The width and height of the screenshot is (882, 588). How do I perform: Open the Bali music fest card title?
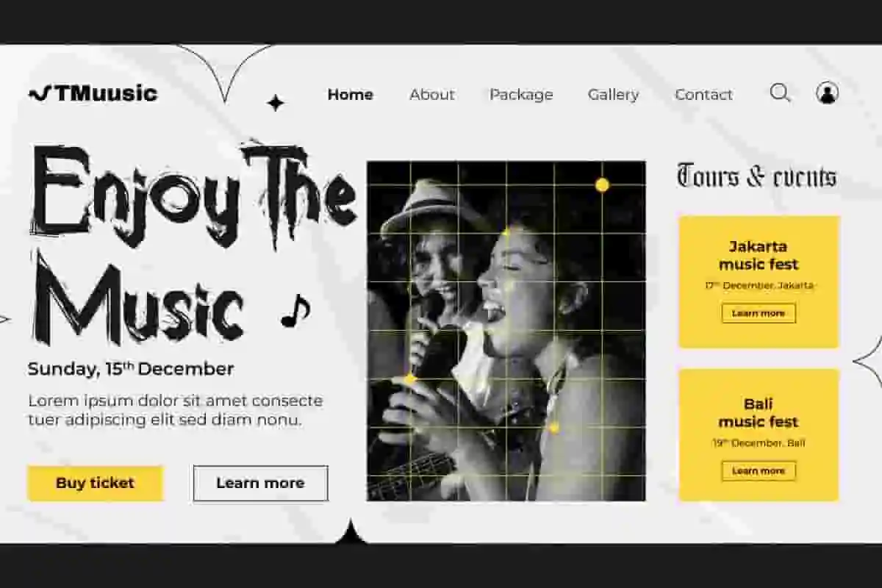[759, 412]
